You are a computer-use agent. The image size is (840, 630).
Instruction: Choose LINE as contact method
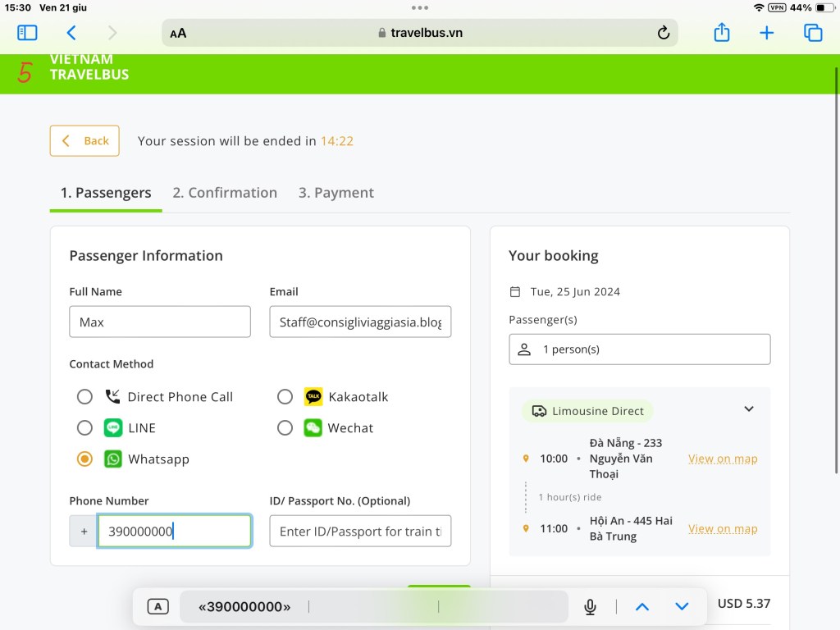(x=84, y=428)
